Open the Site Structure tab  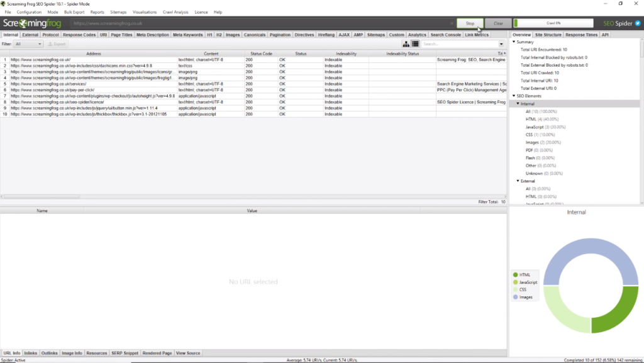tap(548, 35)
